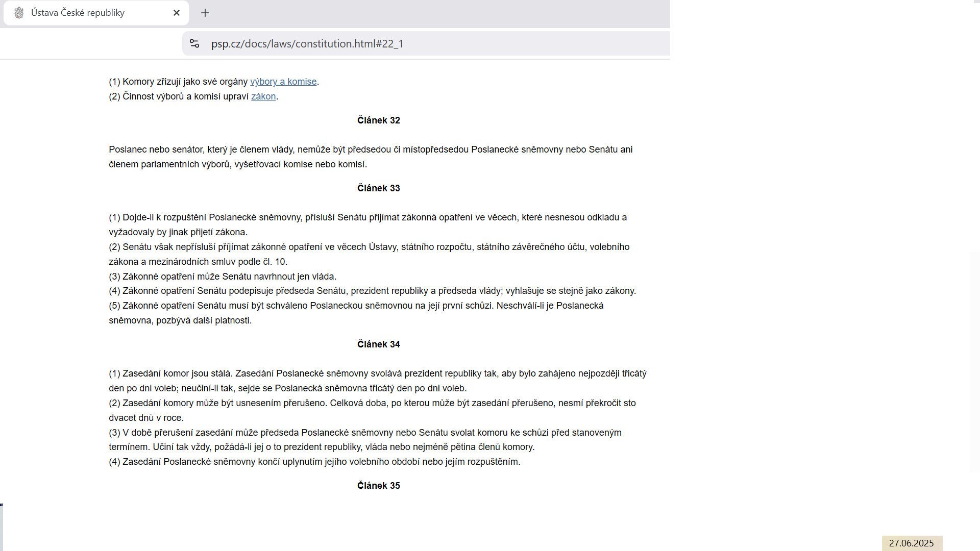Click the Článek 33 heading
The height and width of the screenshot is (551, 980).
(x=379, y=188)
